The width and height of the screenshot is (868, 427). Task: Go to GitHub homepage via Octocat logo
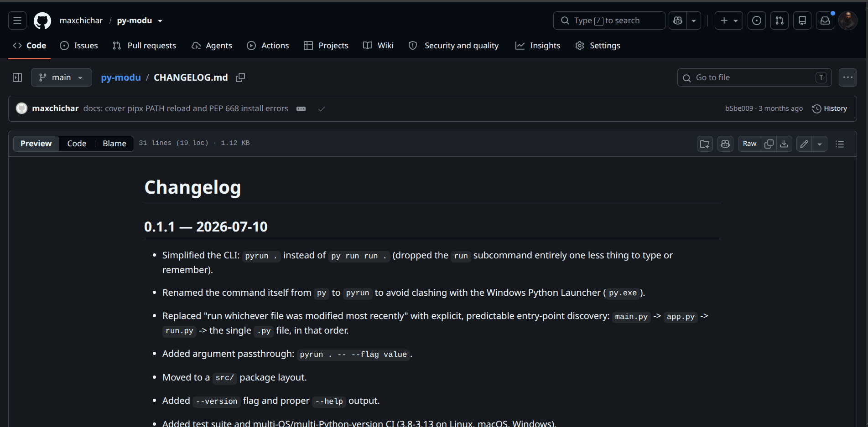click(x=42, y=21)
